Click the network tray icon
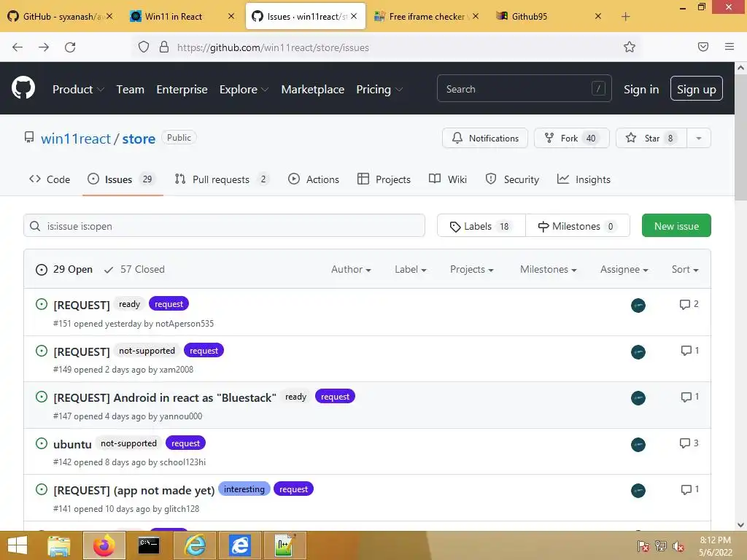Screen dimensions: 747x560 [x=661, y=546]
